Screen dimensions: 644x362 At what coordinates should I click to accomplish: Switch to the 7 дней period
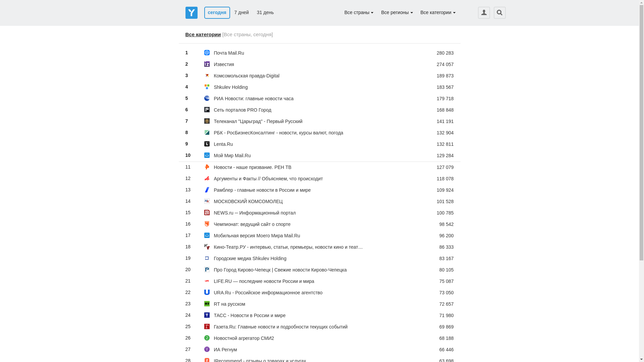[x=241, y=13]
